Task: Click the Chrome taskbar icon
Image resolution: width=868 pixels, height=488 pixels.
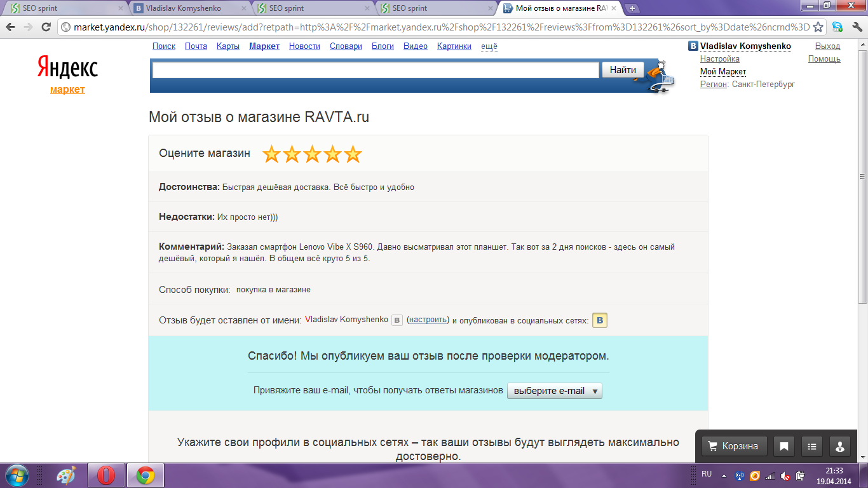Action: point(146,475)
